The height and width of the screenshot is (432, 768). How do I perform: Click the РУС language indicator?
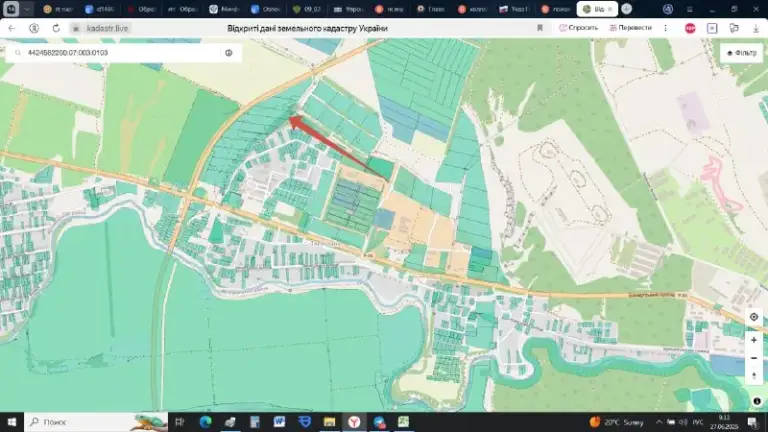tap(698, 422)
